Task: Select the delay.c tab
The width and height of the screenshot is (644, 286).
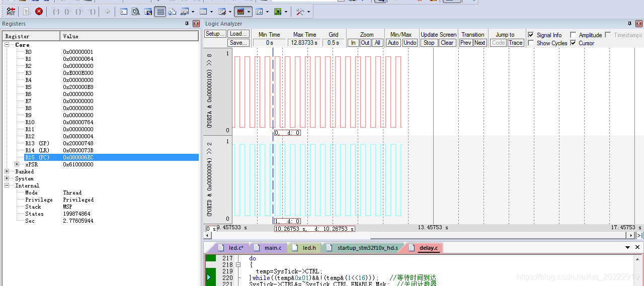Action: (424, 248)
